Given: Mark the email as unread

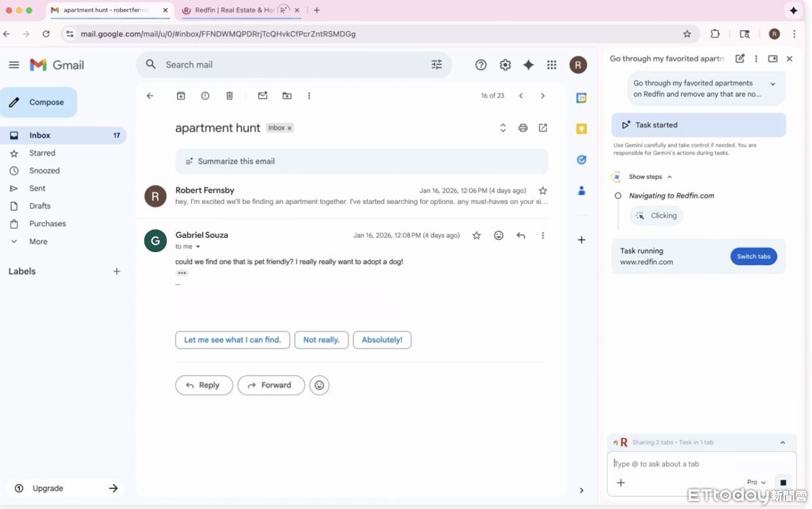Looking at the screenshot, I should [x=263, y=96].
